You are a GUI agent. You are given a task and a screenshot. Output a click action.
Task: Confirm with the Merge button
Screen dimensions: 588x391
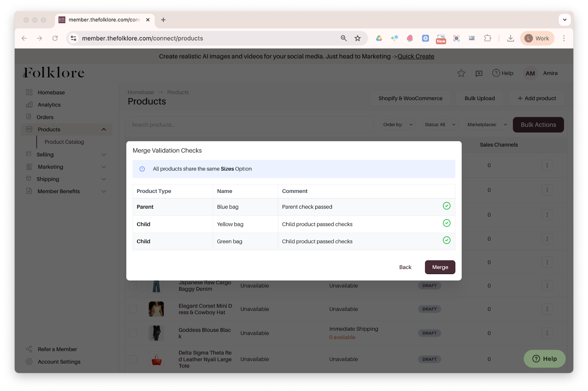(440, 267)
